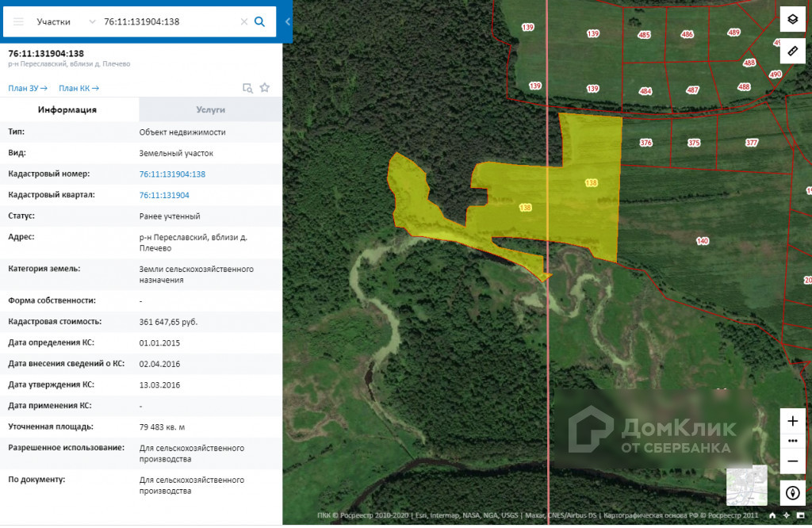The image size is (812, 528).
Task: Open the map layers icon
Action: [x=792, y=20]
